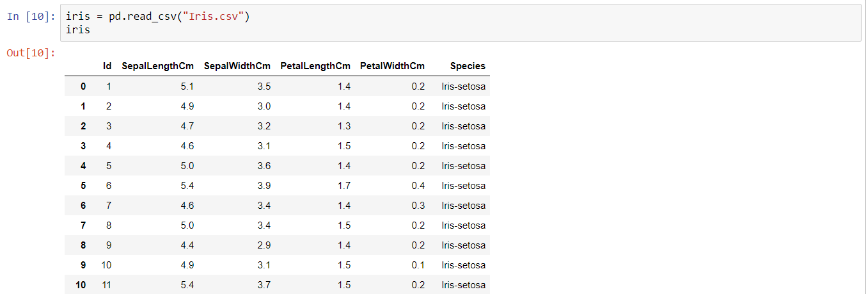Select the PetalWidthCm column header

pyautogui.click(x=392, y=66)
